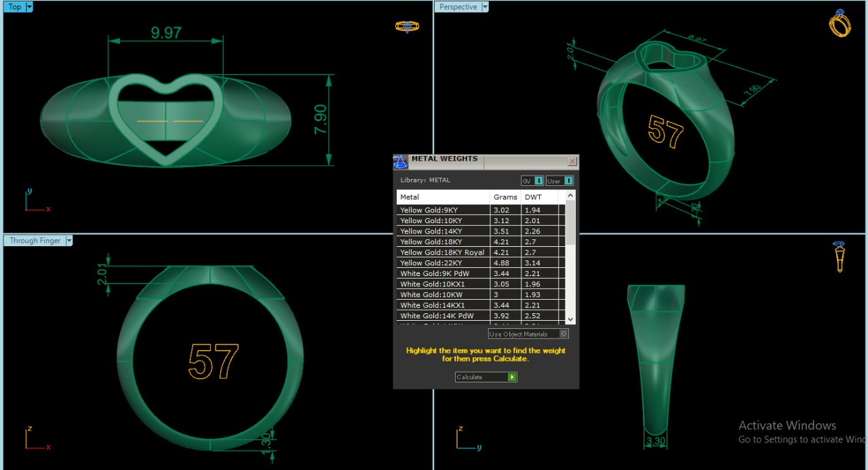Open the Perspective viewport dropdown arrow
Viewport: 868px width, 470px height.
tap(484, 7)
